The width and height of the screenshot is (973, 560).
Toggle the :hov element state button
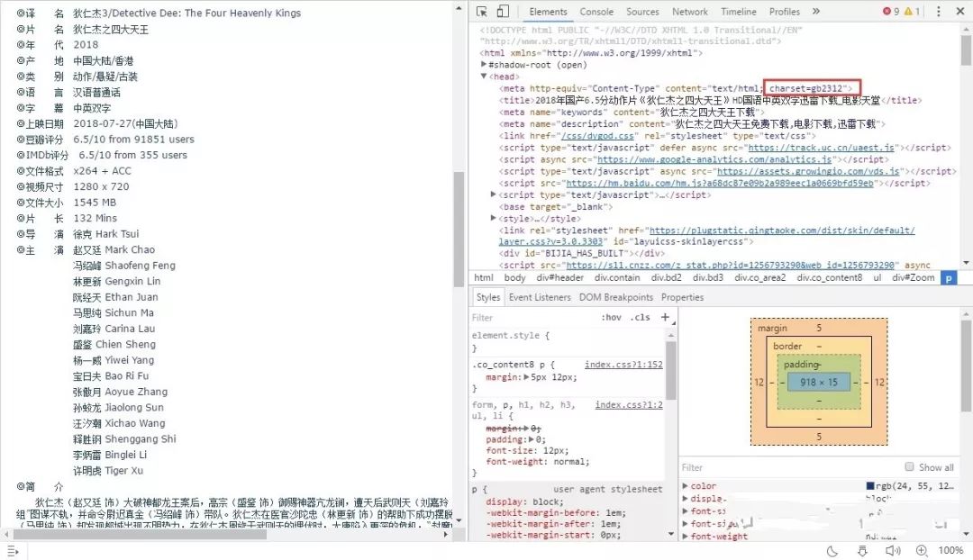point(611,317)
